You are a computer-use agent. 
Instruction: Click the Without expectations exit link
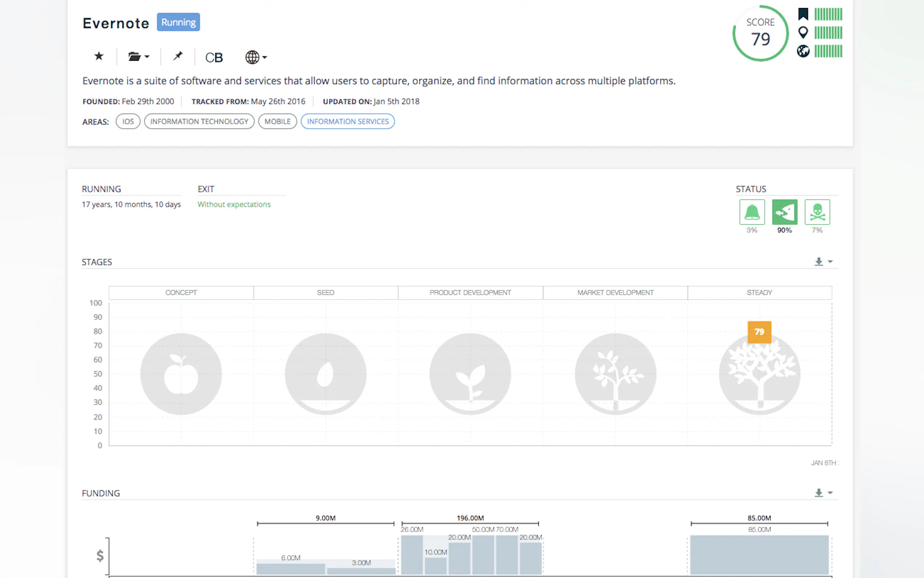234,204
